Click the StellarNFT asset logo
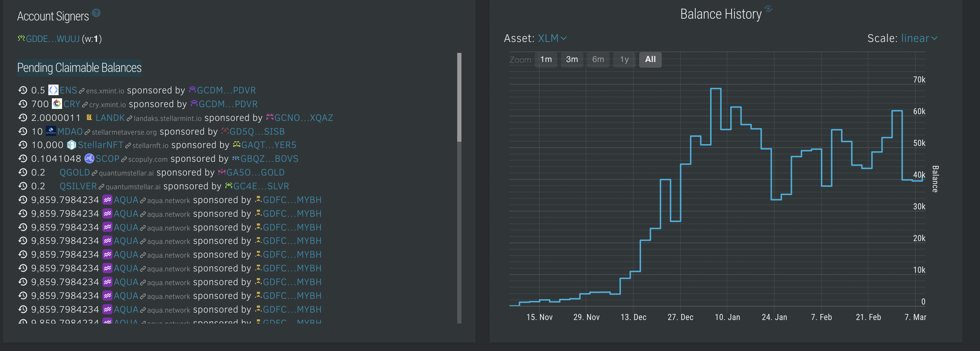Image resolution: width=980 pixels, height=351 pixels. (x=72, y=145)
